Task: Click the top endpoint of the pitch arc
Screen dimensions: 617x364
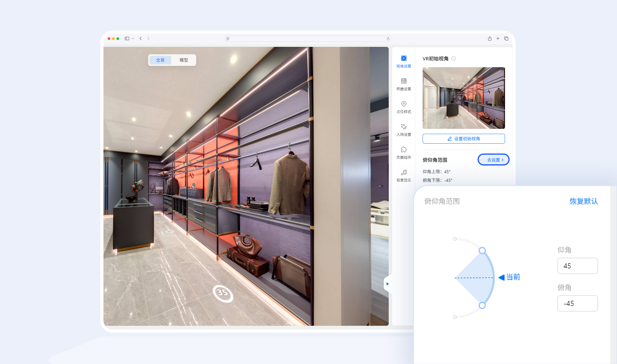Action: click(x=454, y=239)
